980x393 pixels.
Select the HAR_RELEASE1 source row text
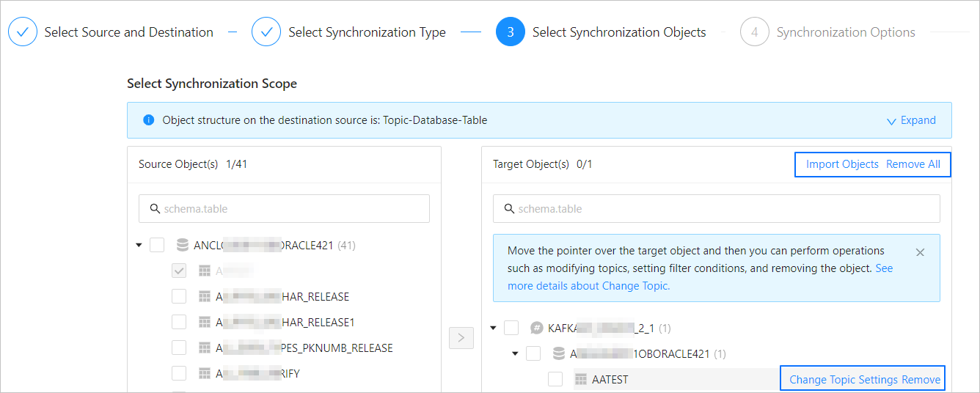click(x=286, y=322)
